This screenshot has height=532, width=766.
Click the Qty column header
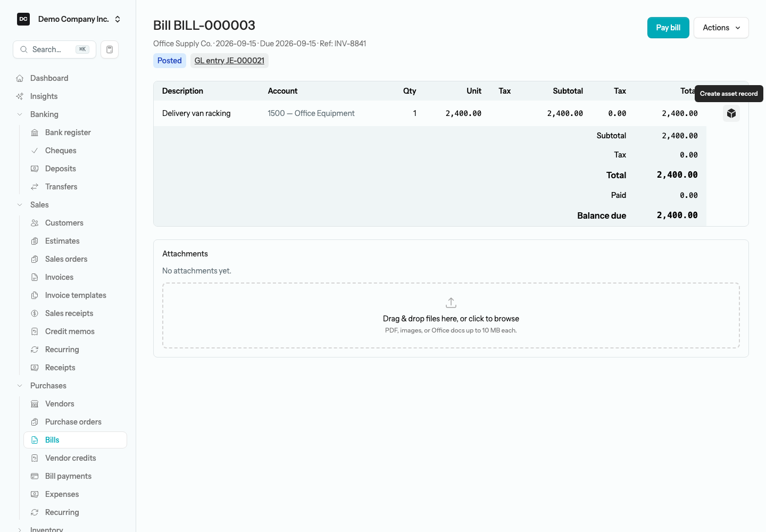click(410, 91)
